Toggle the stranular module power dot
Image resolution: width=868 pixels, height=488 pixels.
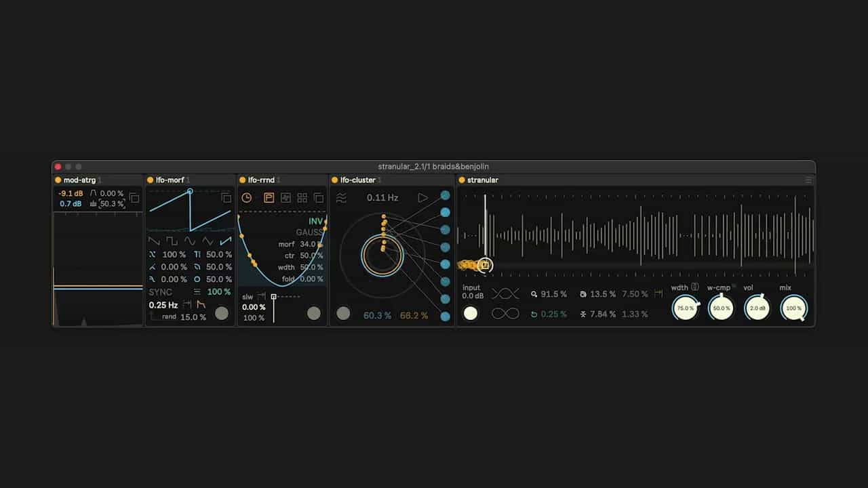(462, 180)
